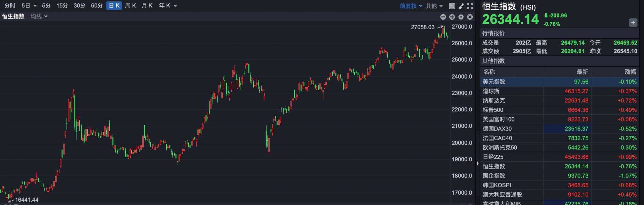Enter fullscreen chart mode
The image size is (644, 205).
(470, 6)
